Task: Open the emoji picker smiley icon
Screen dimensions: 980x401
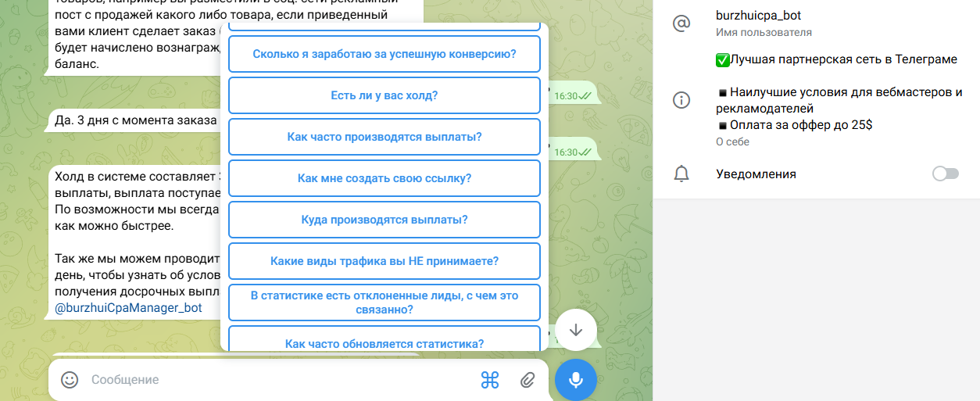Action: pos(70,380)
